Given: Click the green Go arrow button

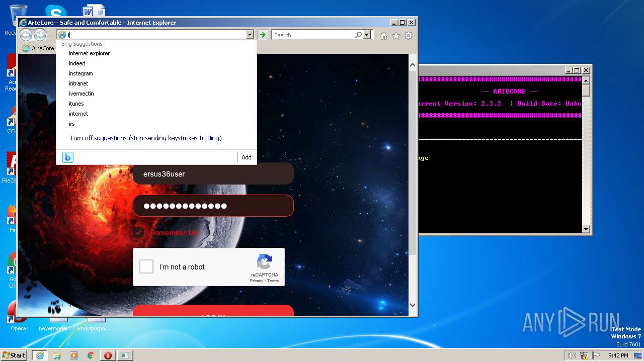Looking at the screenshot, I should (262, 35).
